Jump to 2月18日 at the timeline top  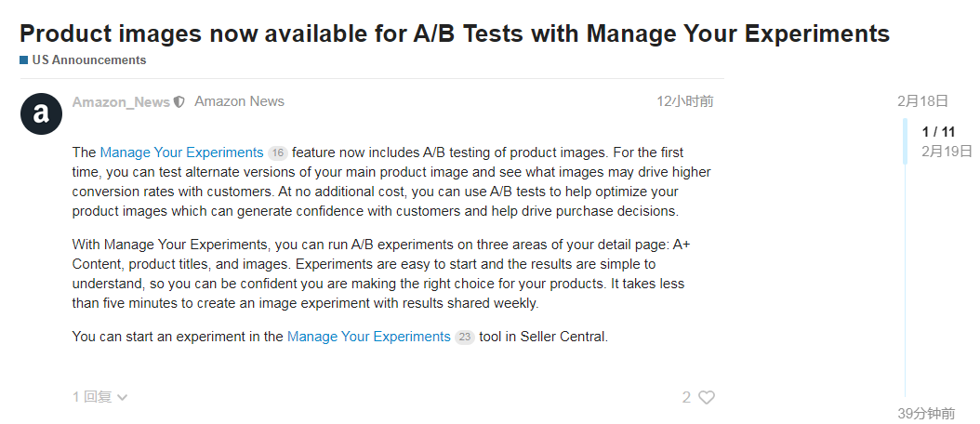[922, 101]
